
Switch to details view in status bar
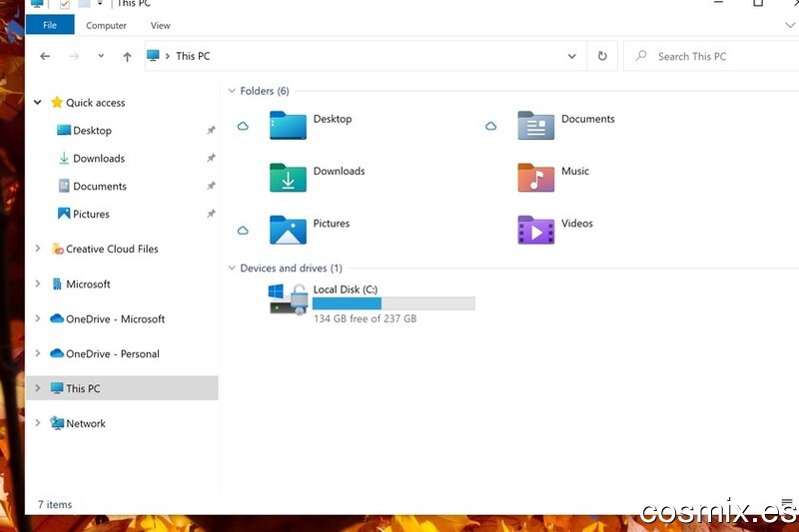[787, 503]
